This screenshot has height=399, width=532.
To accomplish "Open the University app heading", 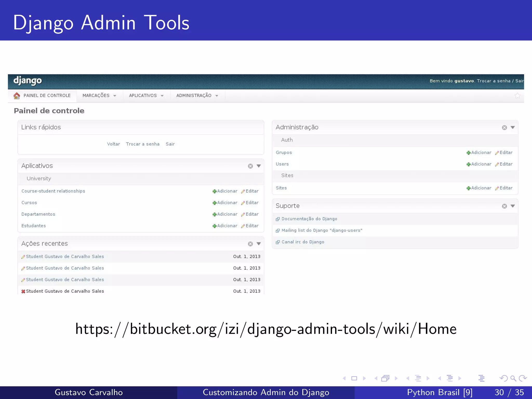I will click(39, 178).
